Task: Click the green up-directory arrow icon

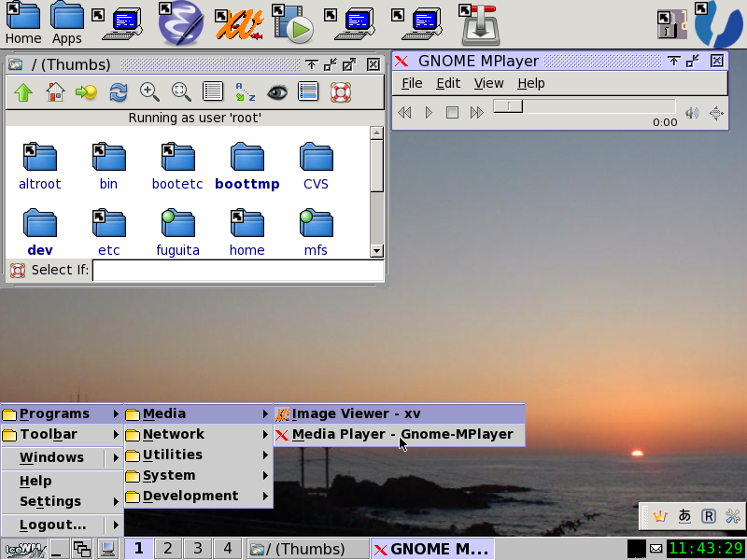Action: (x=23, y=92)
